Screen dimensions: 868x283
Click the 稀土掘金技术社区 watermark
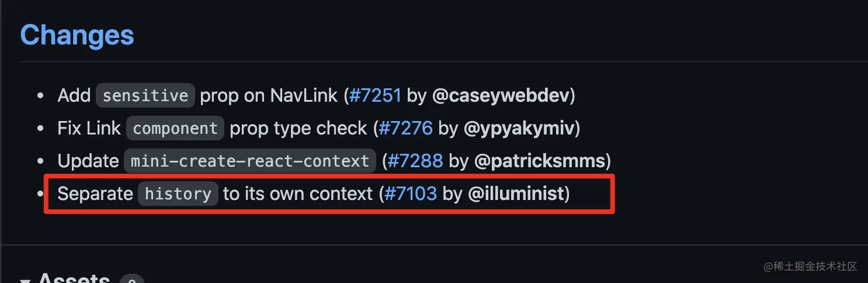[x=810, y=267]
